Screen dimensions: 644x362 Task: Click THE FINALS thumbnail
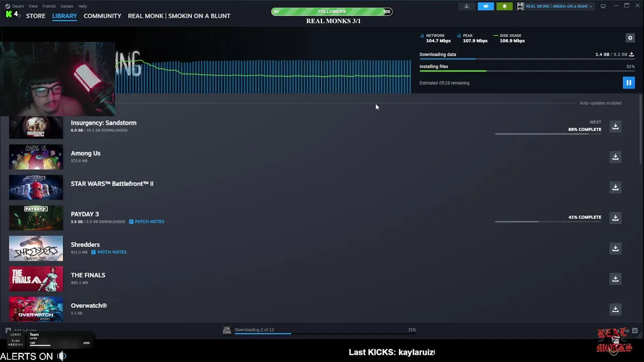click(x=36, y=279)
